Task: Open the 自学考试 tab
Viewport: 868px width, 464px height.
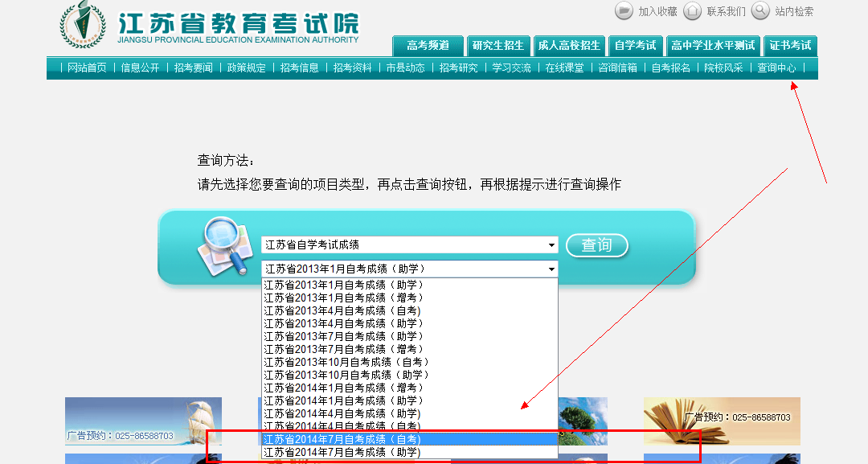Action: click(x=634, y=46)
